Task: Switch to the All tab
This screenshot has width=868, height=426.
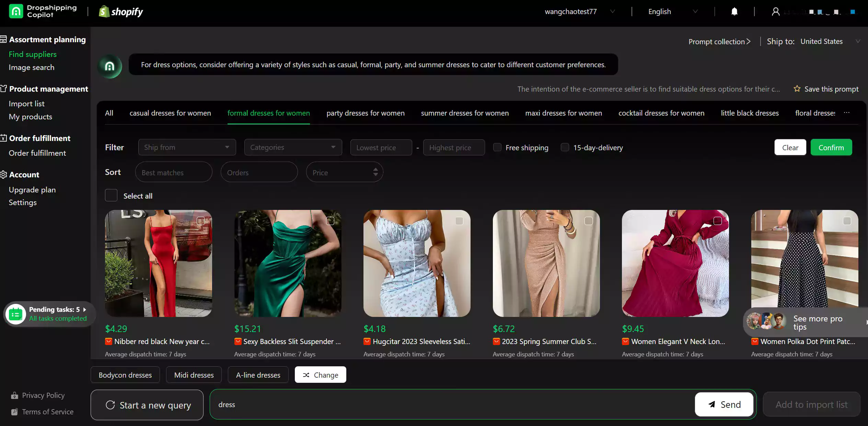Action: [x=109, y=113]
